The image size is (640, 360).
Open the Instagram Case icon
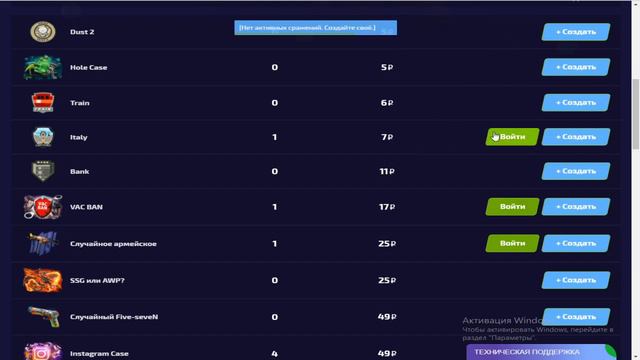(x=43, y=351)
